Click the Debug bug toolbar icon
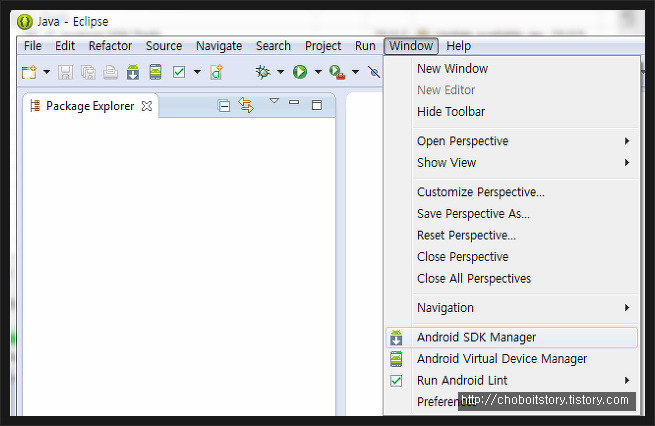This screenshot has height=426, width=655. [263, 72]
